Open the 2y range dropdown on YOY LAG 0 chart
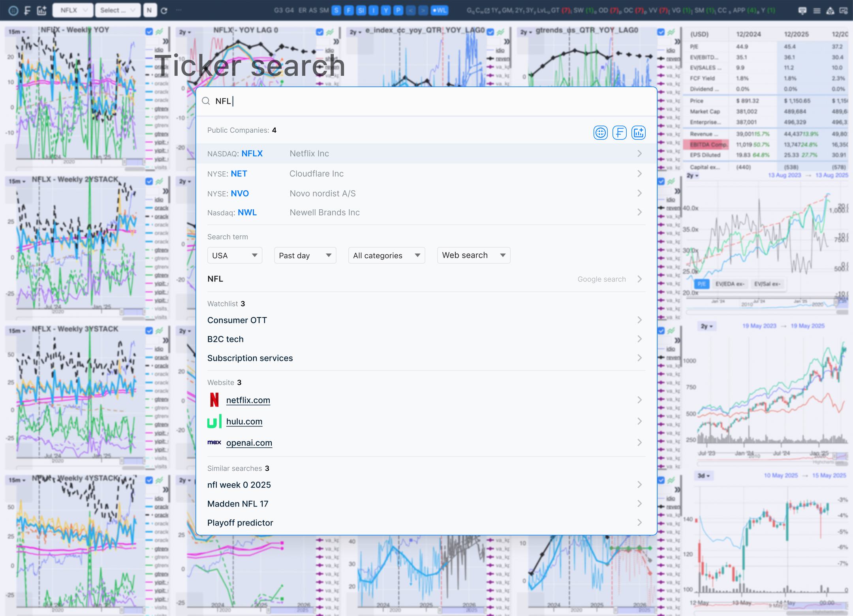 [x=185, y=32]
